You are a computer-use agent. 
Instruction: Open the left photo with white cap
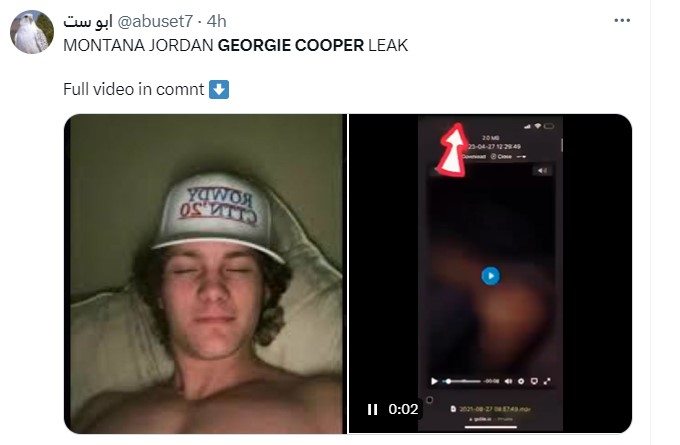click(206, 274)
